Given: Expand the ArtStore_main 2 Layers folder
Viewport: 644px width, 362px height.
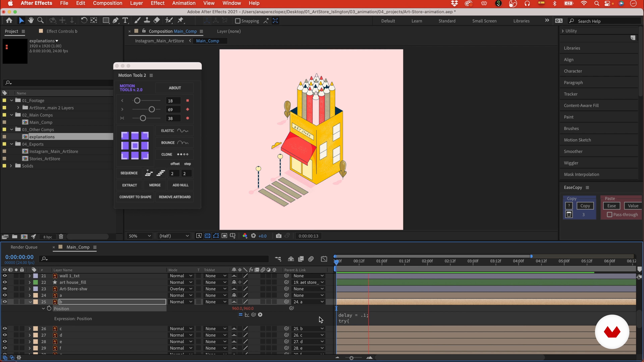Looking at the screenshot, I should pyautogui.click(x=18, y=108).
